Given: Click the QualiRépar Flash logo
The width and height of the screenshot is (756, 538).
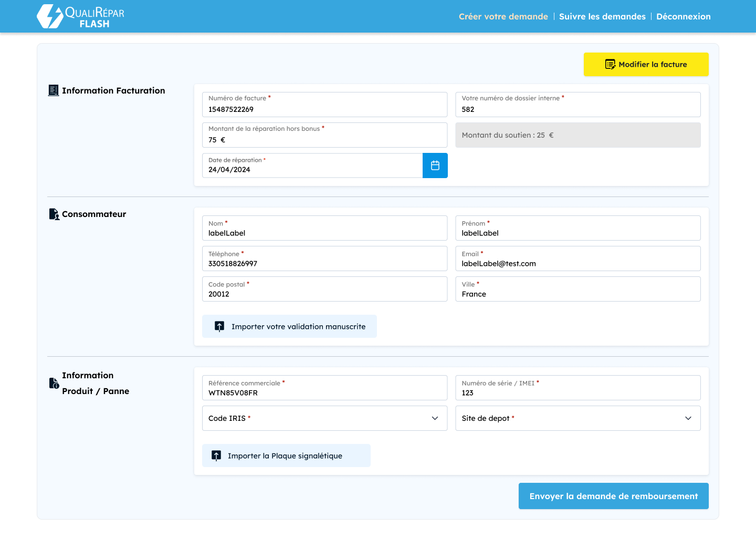Looking at the screenshot, I should [x=81, y=16].
